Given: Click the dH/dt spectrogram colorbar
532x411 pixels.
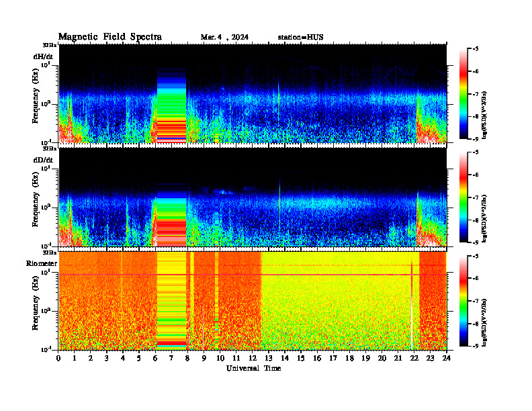Looking at the screenshot, I should (463, 94).
